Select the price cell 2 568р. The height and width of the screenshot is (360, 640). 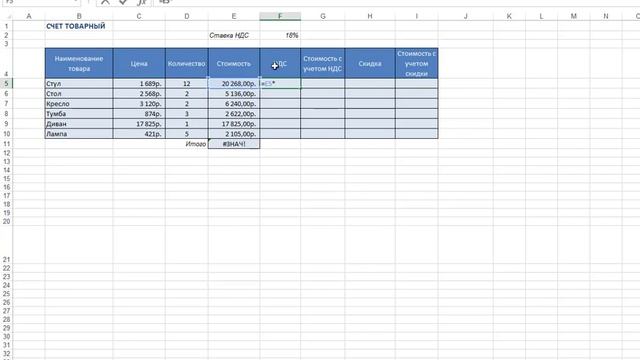click(x=139, y=93)
